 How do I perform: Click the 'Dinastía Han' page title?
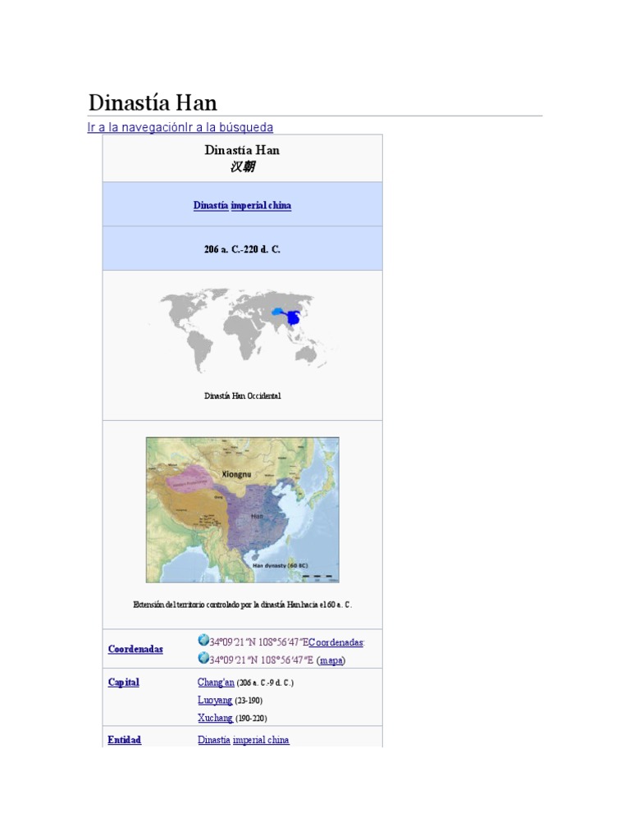pos(153,103)
